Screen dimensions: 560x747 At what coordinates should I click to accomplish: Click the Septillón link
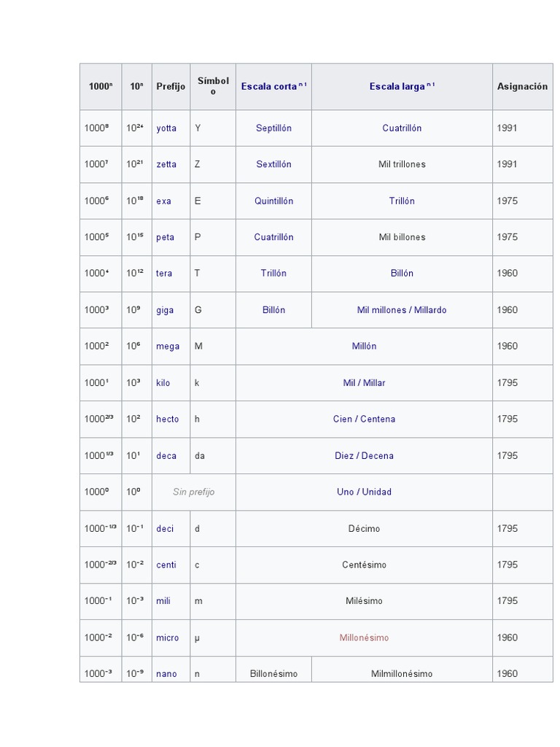point(273,128)
